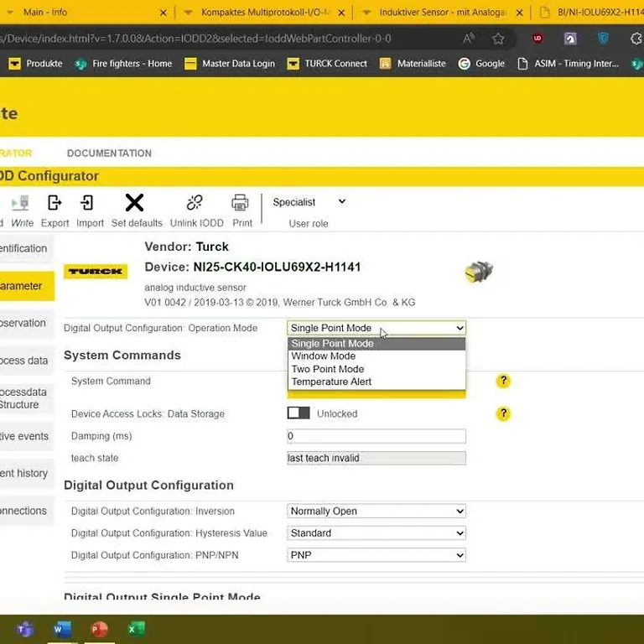
Task: Open the help icon beside System Command
Action: click(503, 381)
